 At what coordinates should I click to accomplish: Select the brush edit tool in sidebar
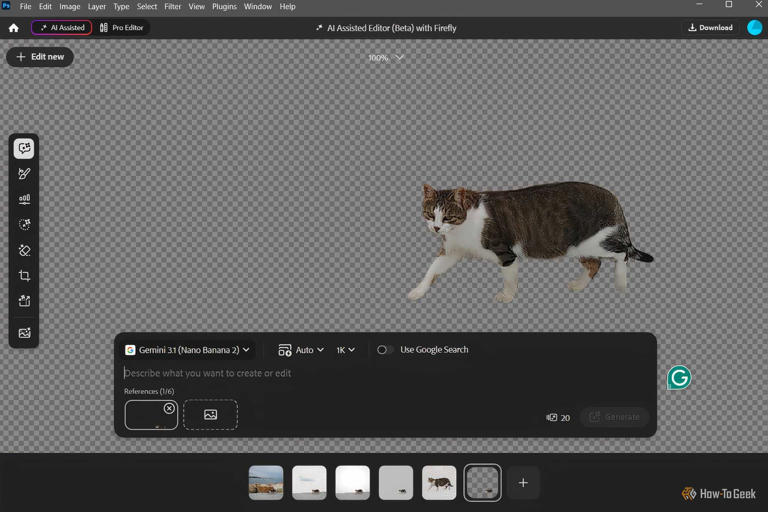pyautogui.click(x=24, y=174)
